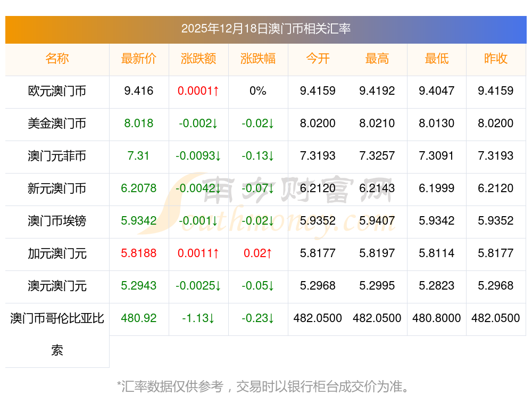
Task: Select the 涨跌幅 column header
Action: [258, 59]
